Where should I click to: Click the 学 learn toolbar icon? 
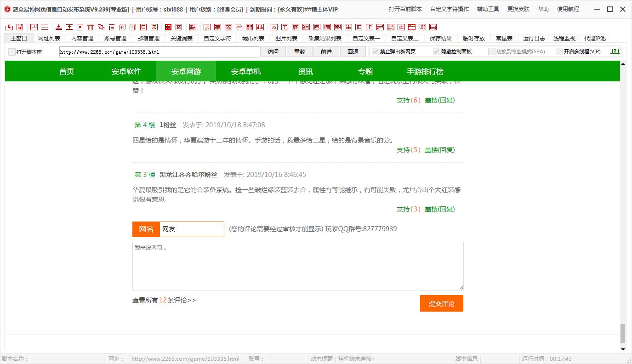(x=218, y=27)
